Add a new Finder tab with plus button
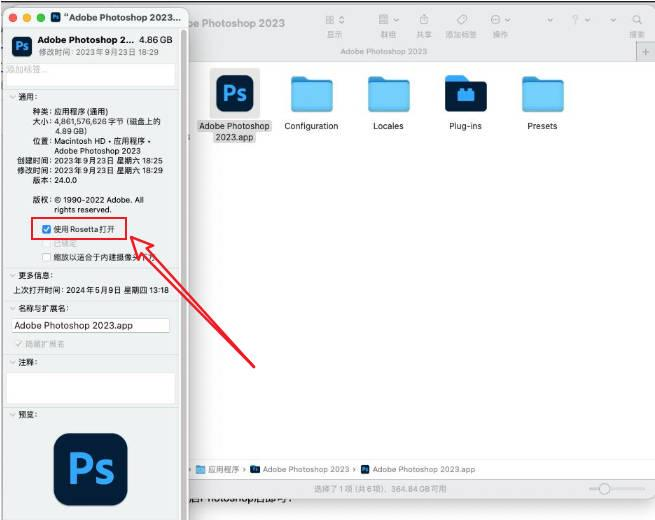655x520 pixels. pyautogui.click(x=645, y=52)
